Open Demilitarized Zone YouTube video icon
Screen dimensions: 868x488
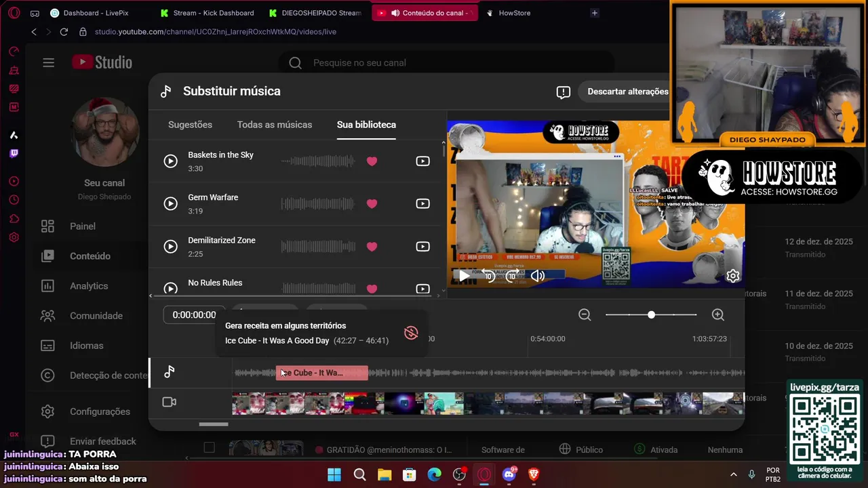pos(422,247)
